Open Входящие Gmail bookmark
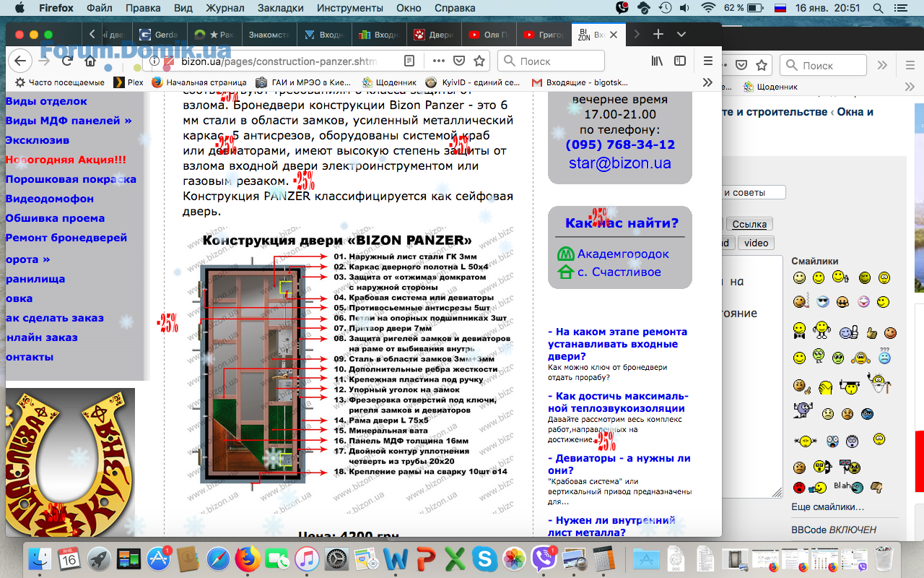 (x=580, y=82)
